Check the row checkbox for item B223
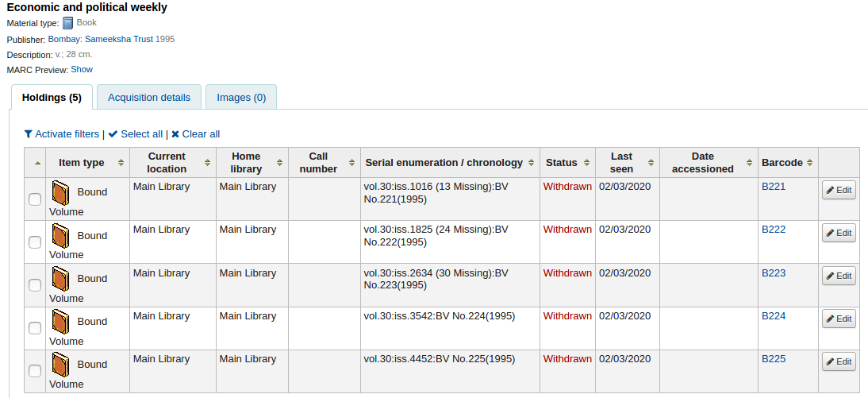868x398 pixels. 35,285
